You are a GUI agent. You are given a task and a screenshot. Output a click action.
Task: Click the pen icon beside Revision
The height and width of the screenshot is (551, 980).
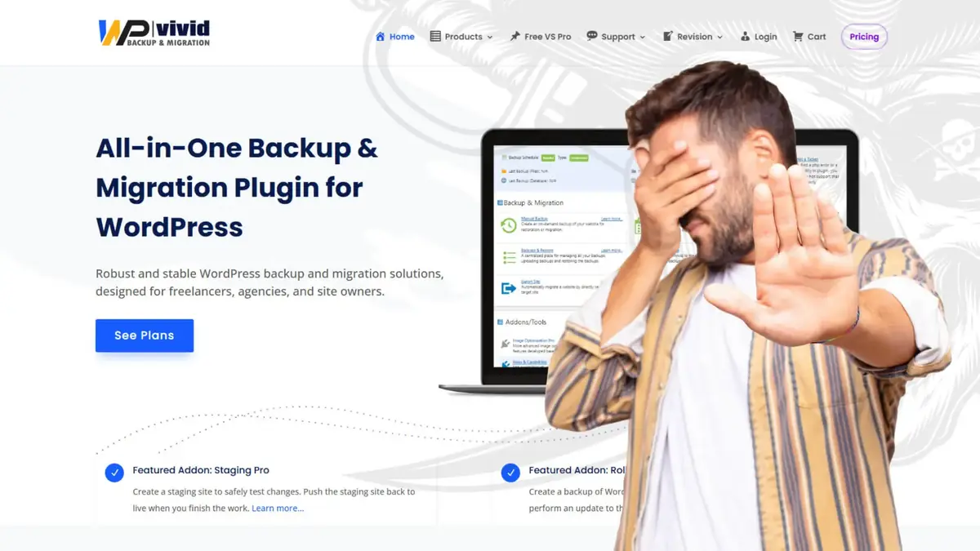coord(668,36)
